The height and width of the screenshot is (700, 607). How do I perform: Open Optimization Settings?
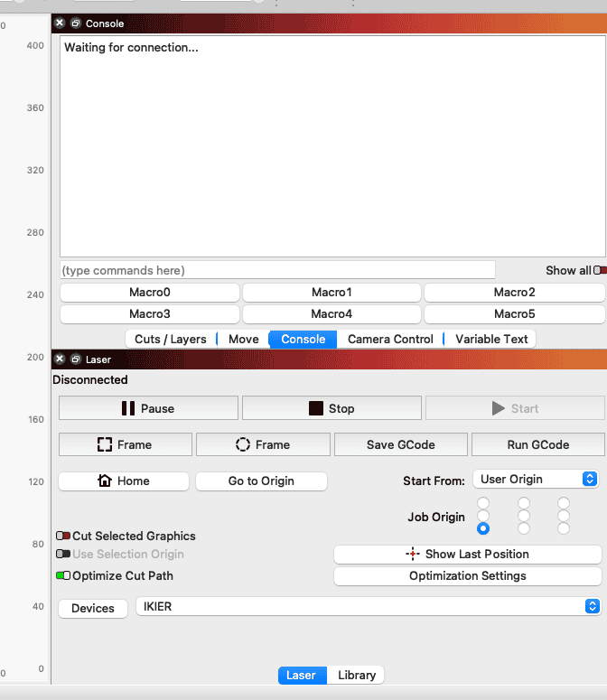pyautogui.click(x=467, y=576)
